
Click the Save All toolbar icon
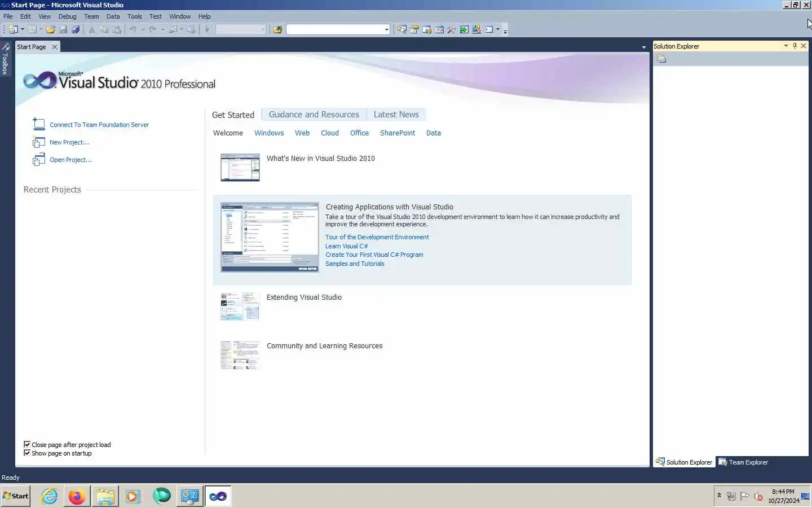(x=76, y=29)
